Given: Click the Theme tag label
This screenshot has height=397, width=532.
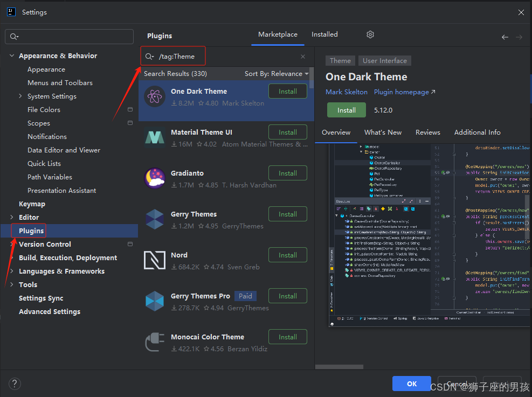Looking at the screenshot, I should coord(340,61).
